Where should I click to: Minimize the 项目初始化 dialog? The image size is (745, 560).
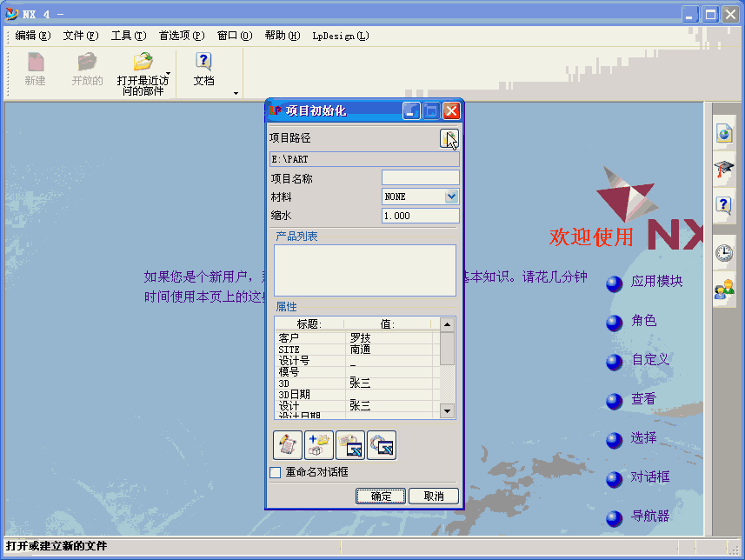(x=411, y=110)
